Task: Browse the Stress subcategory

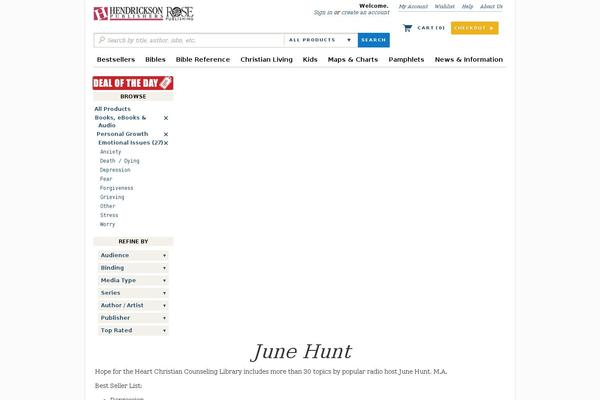Action: tap(109, 216)
